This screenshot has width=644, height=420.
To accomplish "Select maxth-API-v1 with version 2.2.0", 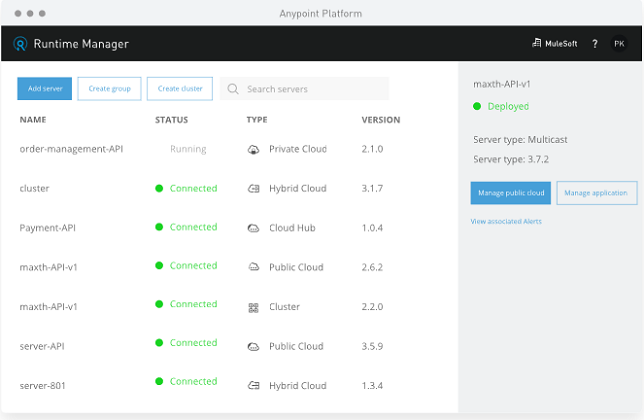I will point(48,307).
